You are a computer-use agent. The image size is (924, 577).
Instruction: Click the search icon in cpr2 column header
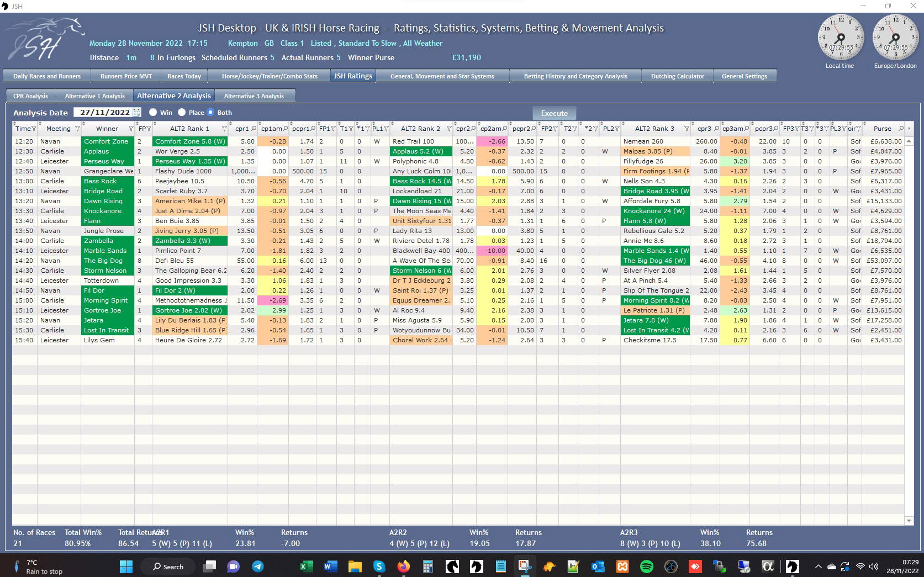point(473,129)
